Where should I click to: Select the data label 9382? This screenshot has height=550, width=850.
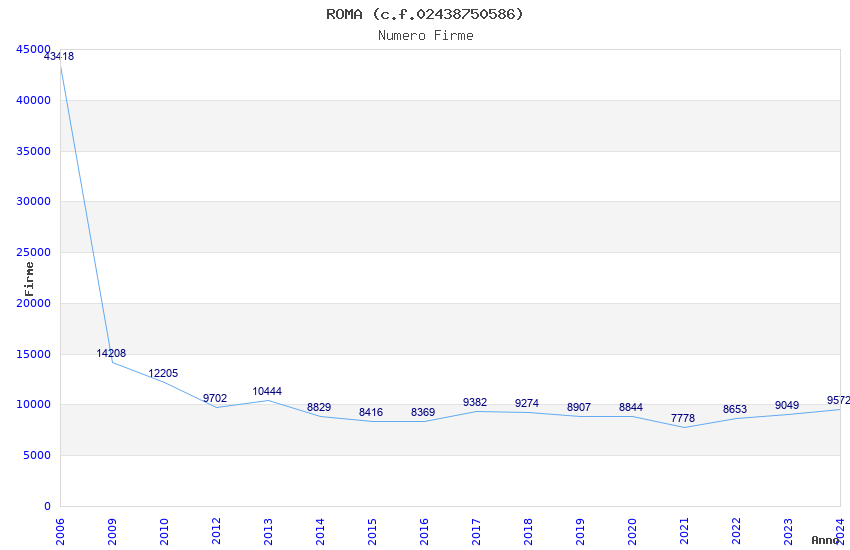coord(475,402)
